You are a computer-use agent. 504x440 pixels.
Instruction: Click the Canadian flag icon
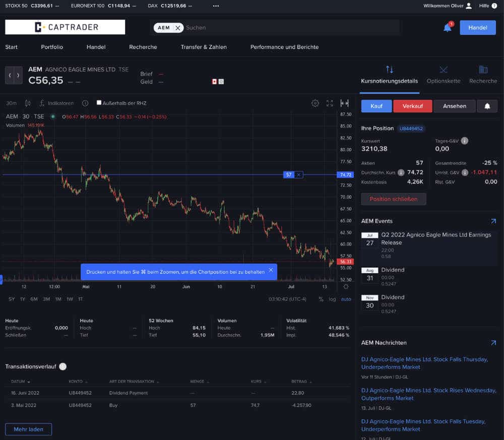click(214, 82)
